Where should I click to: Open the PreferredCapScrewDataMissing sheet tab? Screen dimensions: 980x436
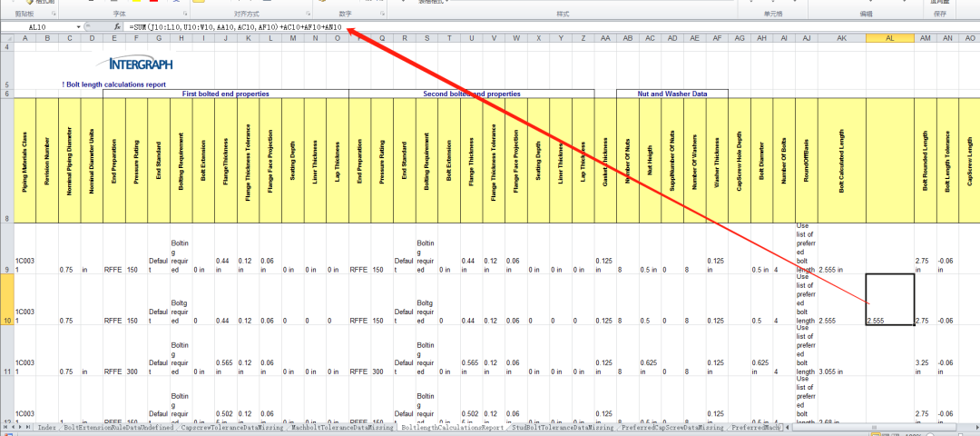(x=672, y=428)
